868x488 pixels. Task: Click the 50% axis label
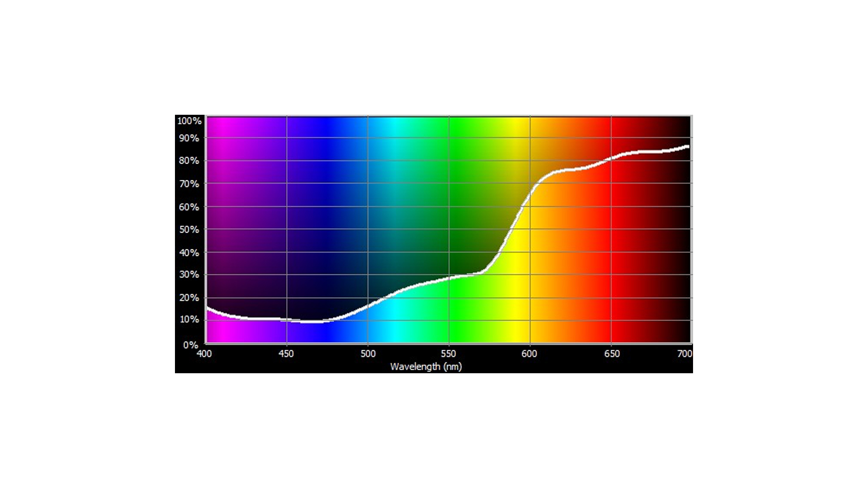(189, 230)
